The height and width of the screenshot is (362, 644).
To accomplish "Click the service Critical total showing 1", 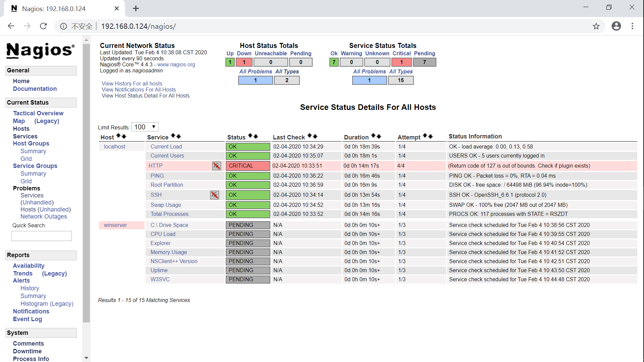I will click(401, 62).
